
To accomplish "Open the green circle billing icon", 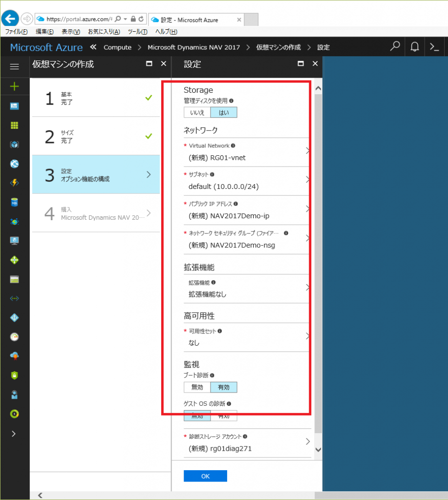I will 14,414.
